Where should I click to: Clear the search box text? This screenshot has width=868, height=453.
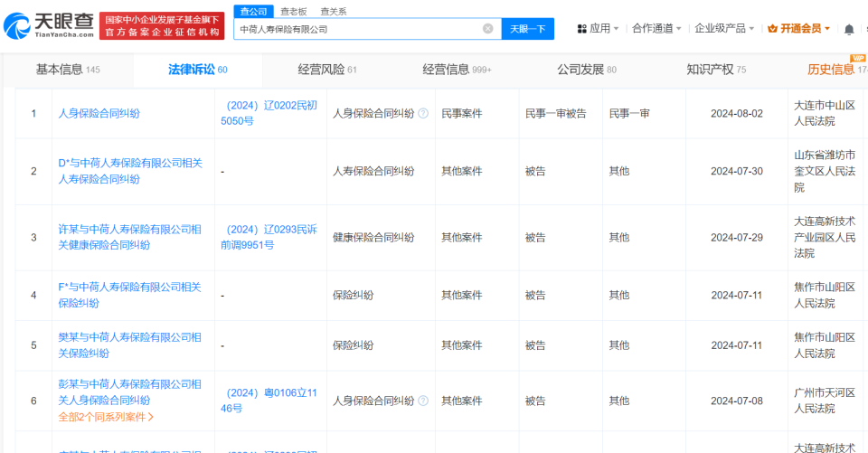(x=487, y=29)
